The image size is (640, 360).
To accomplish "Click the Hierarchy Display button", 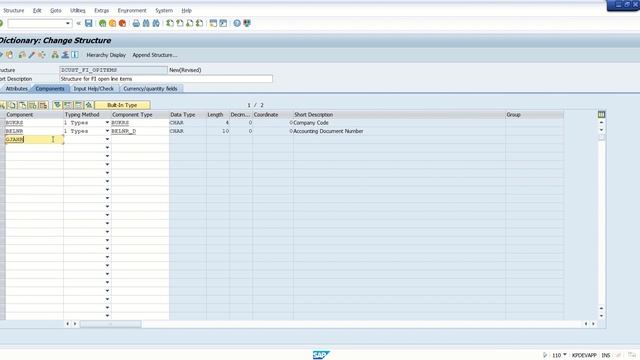I will pyautogui.click(x=106, y=55).
